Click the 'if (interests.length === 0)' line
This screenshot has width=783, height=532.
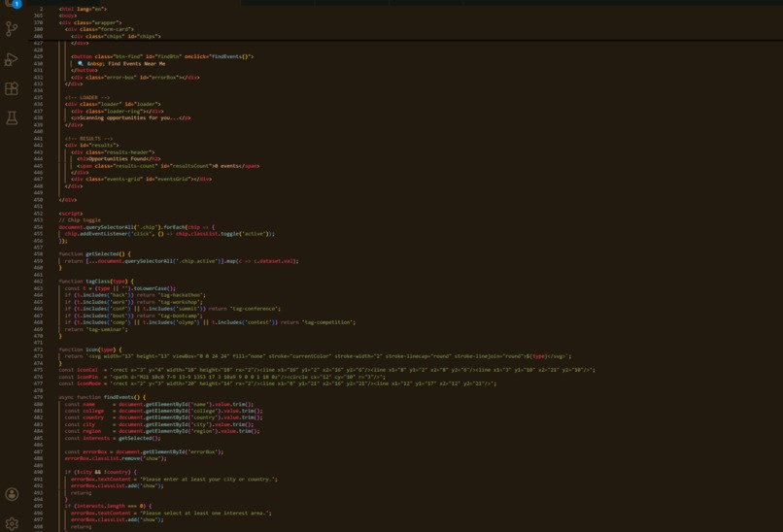(108, 506)
